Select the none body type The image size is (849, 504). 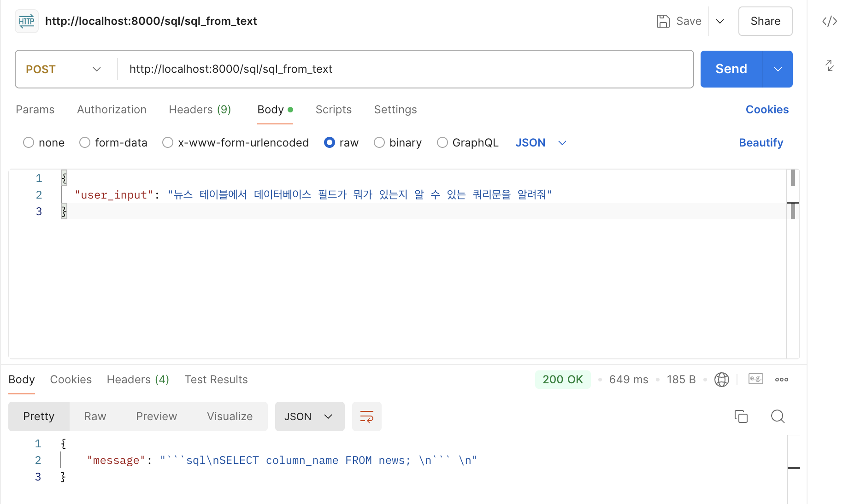click(29, 143)
